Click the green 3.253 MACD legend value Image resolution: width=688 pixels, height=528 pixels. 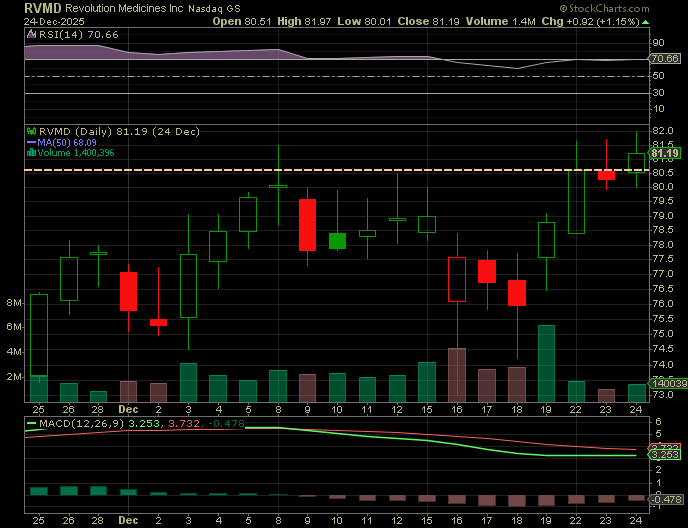coord(143,424)
